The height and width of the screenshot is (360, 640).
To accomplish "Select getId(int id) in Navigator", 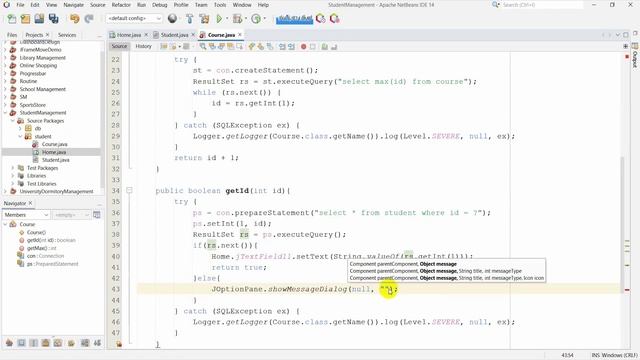I will pyautogui.click(x=51, y=240).
